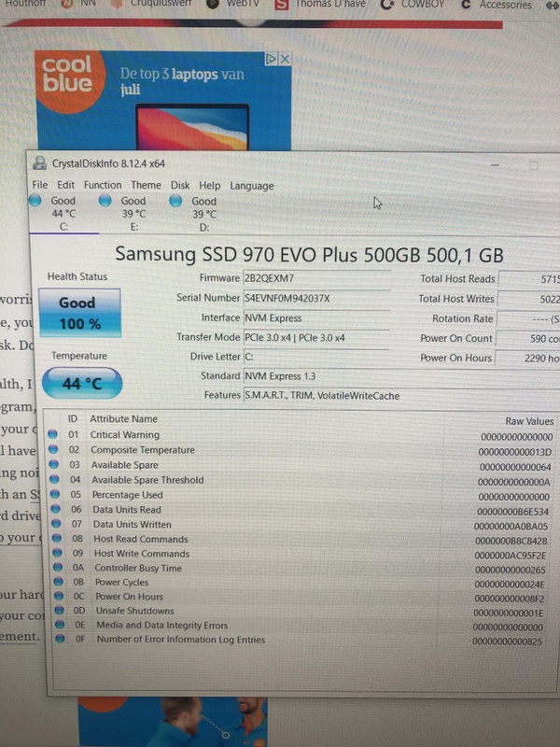560x747 pixels.
Task: Click the D: drive status orb
Action: coord(175,201)
